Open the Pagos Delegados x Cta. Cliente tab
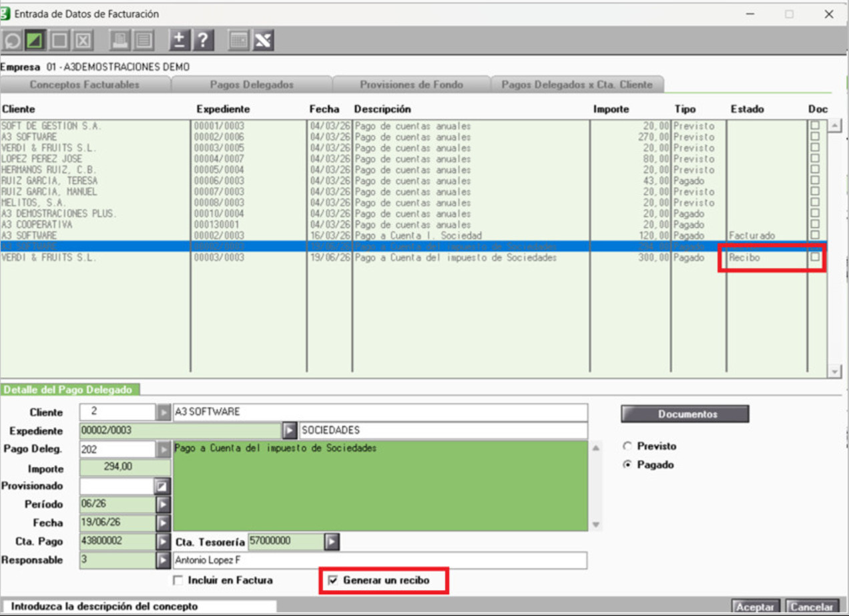 point(578,85)
